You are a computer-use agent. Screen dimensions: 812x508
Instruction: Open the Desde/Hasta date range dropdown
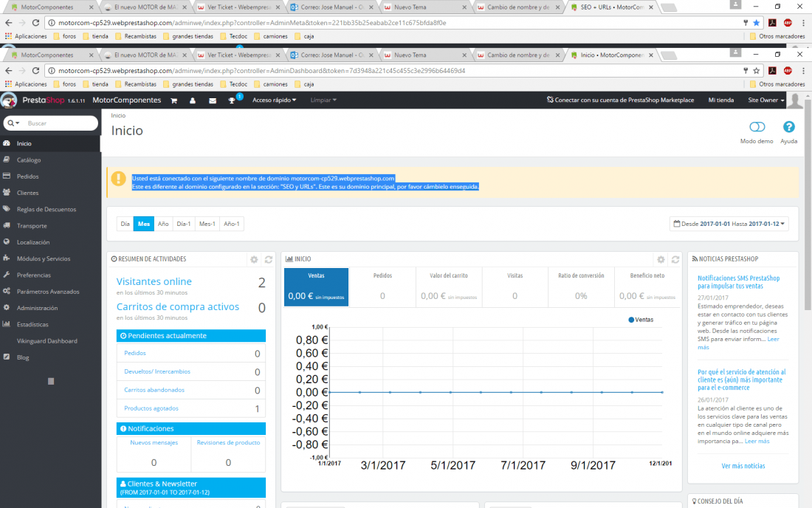click(729, 224)
